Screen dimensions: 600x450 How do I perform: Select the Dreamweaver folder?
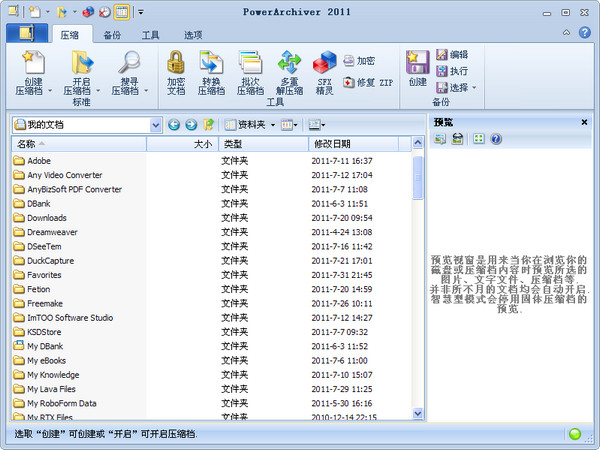coord(45,232)
